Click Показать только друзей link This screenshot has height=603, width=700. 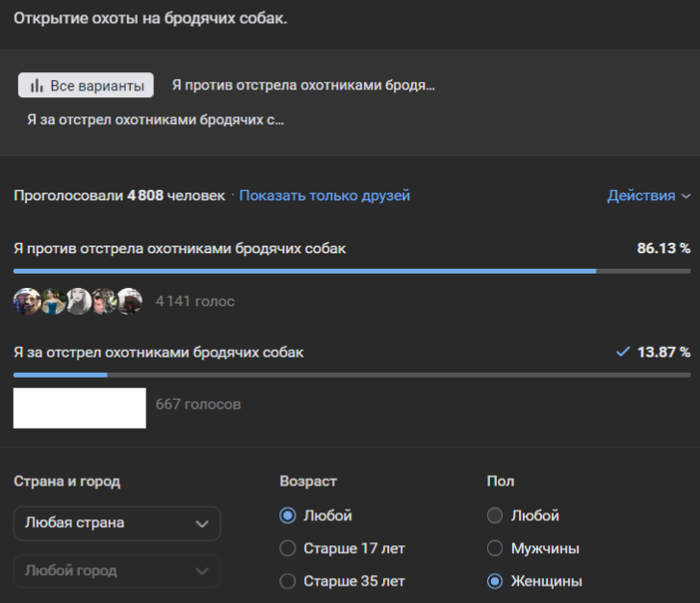[324, 196]
